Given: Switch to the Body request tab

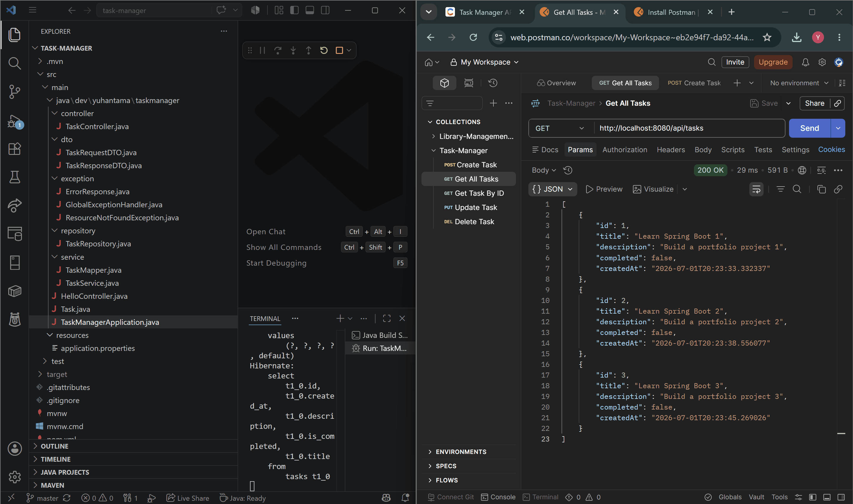Looking at the screenshot, I should tap(703, 150).
